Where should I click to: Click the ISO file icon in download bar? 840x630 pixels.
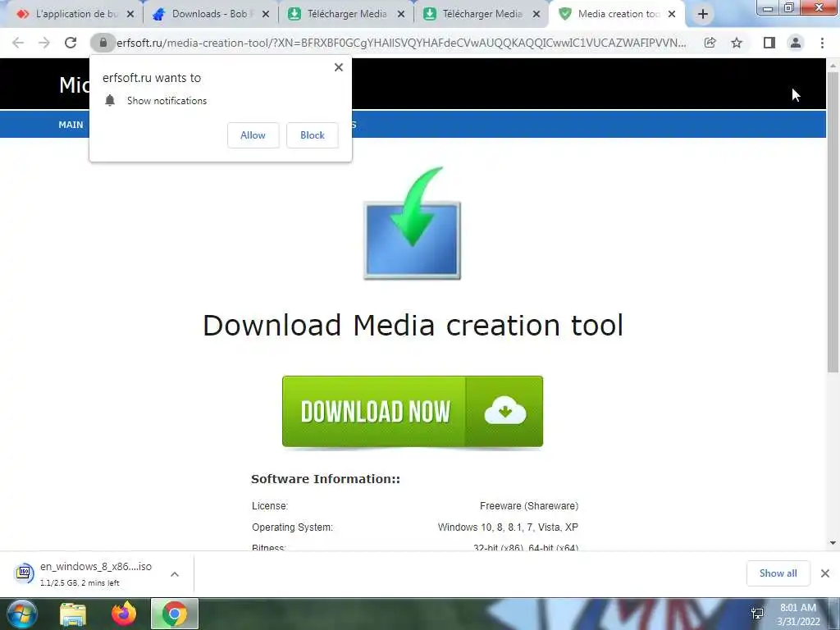(24, 573)
